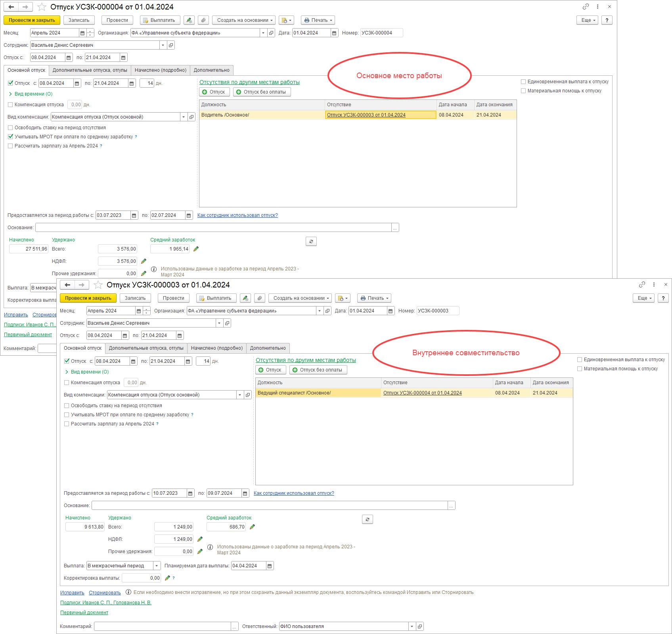Image resolution: width=672 pixels, height=634 pixels.
Task: Open Еще menu in top window
Action: click(587, 20)
